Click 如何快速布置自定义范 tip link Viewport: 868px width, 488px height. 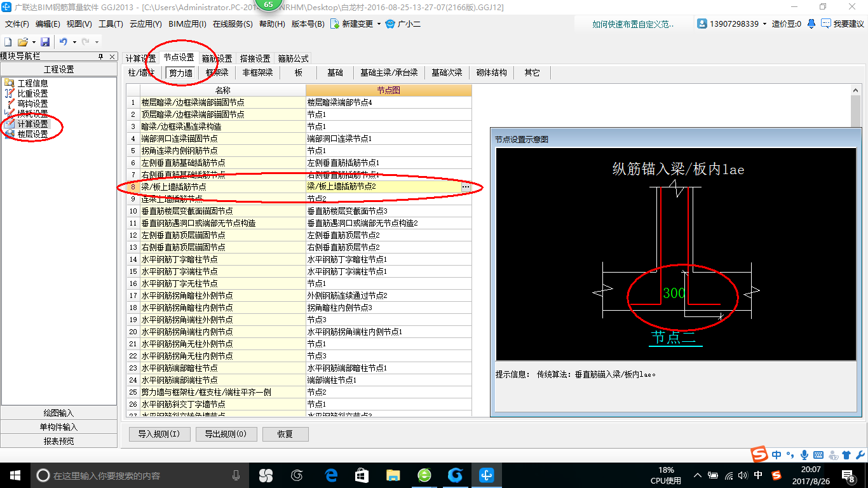point(633,24)
